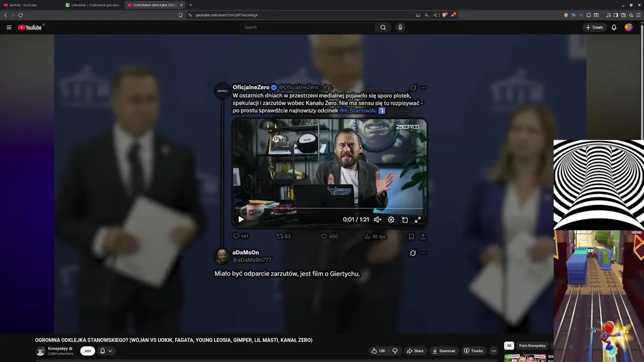Click the share icon in address bar
This screenshot has width=644, height=362.
coord(435,15)
